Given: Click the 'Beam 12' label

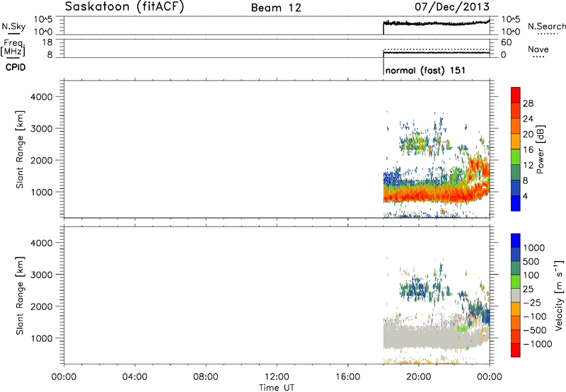Looking at the screenshot, I should click(276, 8).
